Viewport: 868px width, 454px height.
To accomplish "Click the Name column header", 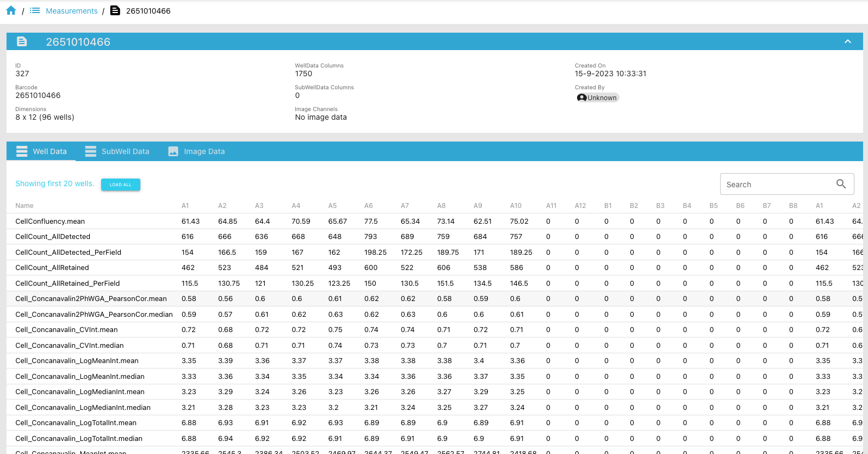I will point(24,206).
